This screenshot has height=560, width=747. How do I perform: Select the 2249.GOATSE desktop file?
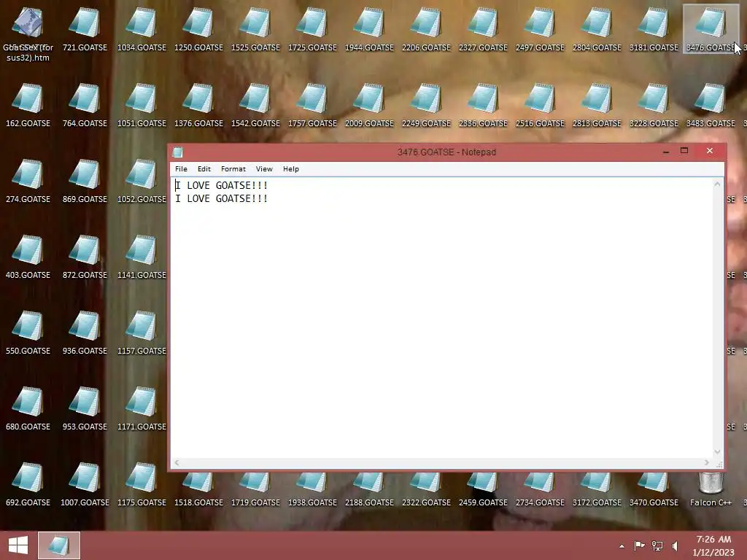(426, 105)
